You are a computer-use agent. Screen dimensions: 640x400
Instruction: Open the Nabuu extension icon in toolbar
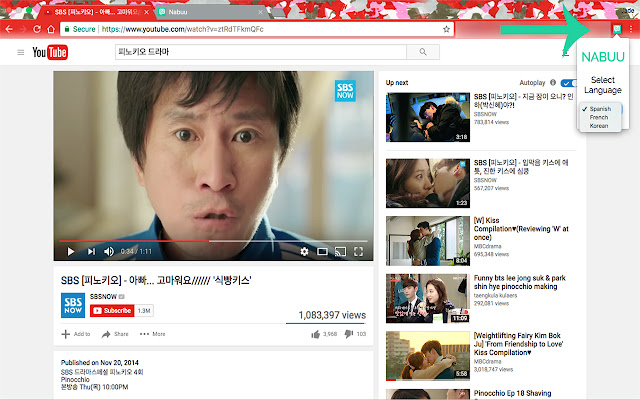(616, 29)
